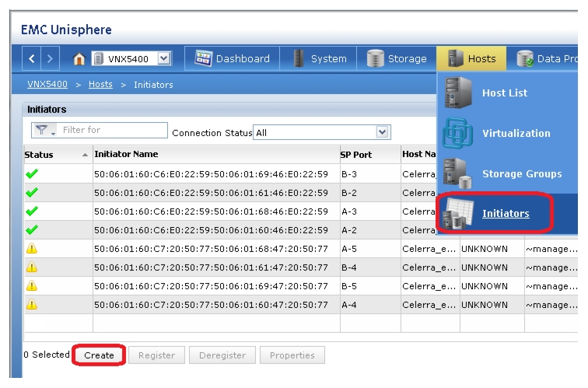Click the Create button

[x=99, y=355]
